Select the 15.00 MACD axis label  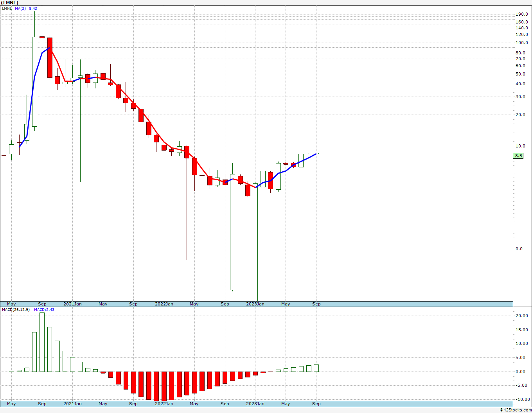point(522,330)
